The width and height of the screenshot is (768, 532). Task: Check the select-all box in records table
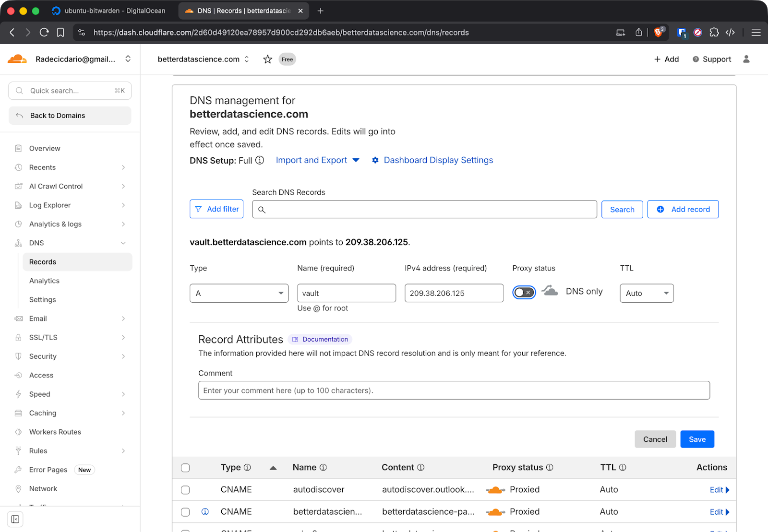pyautogui.click(x=185, y=467)
